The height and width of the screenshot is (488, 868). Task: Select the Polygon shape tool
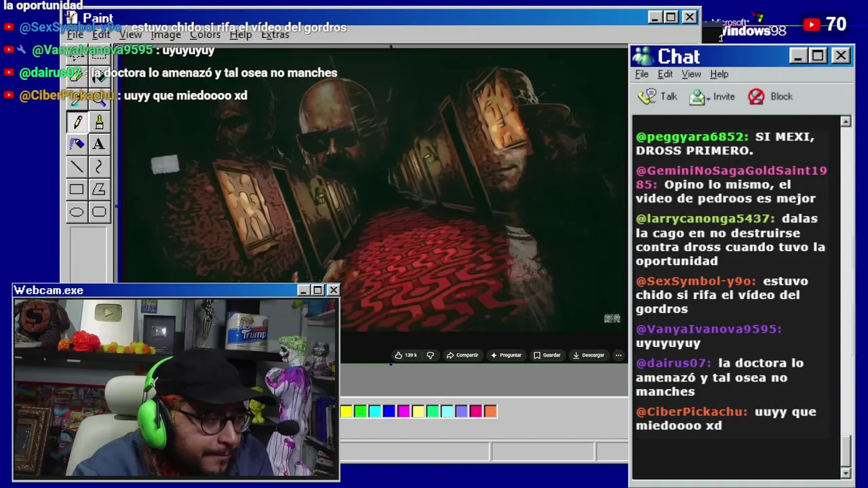tap(99, 190)
